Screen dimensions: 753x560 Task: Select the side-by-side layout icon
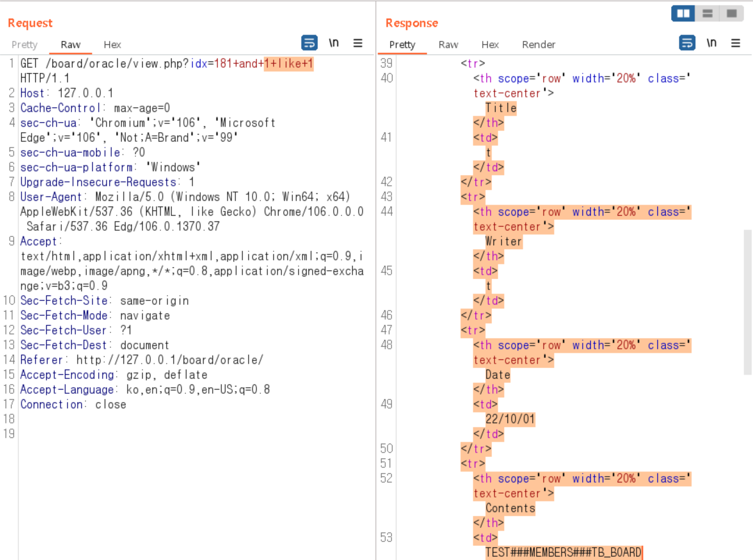pos(683,14)
